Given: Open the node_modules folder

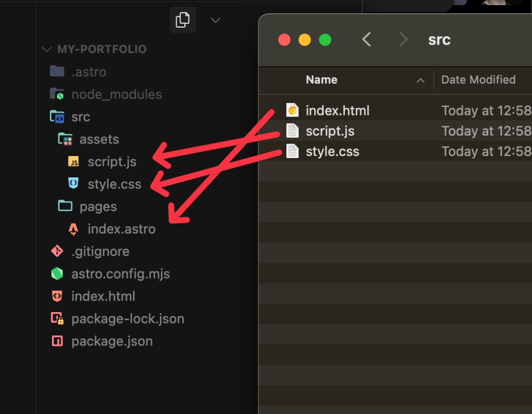Looking at the screenshot, I should click(x=116, y=95).
